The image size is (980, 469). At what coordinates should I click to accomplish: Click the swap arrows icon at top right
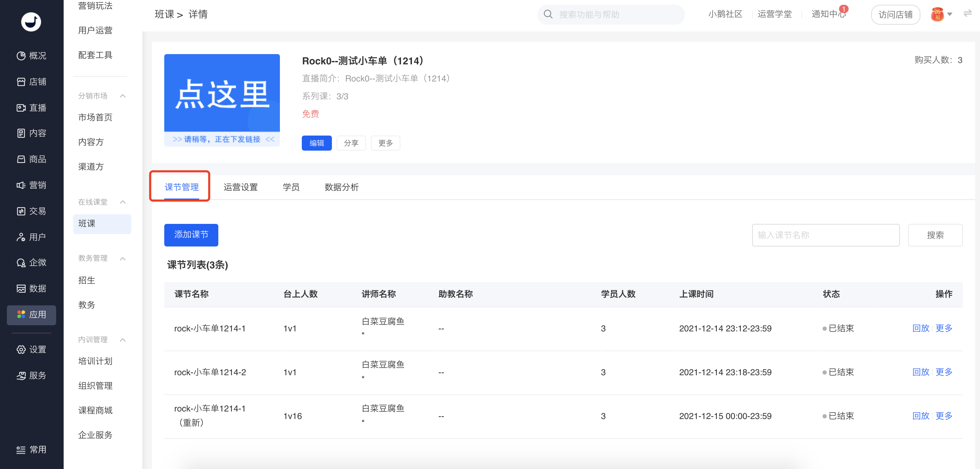(967, 14)
